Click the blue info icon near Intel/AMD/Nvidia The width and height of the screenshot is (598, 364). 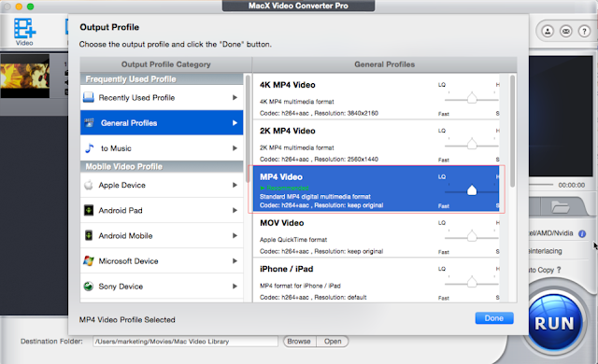click(x=582, y=233)
